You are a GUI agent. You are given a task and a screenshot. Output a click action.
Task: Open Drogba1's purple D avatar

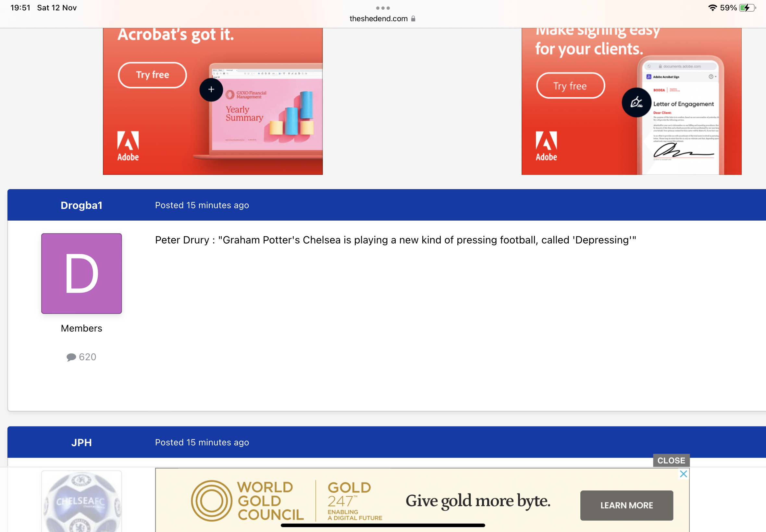point(81,273)
